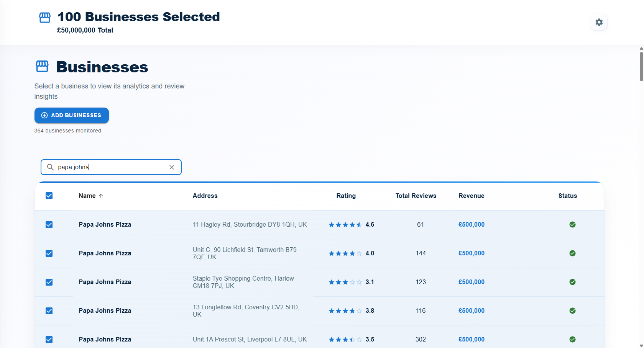The height and width of the screenshot is (348, 644).
Task: Toggle select-all checkbox in table header
Action: tap(49, 196)
